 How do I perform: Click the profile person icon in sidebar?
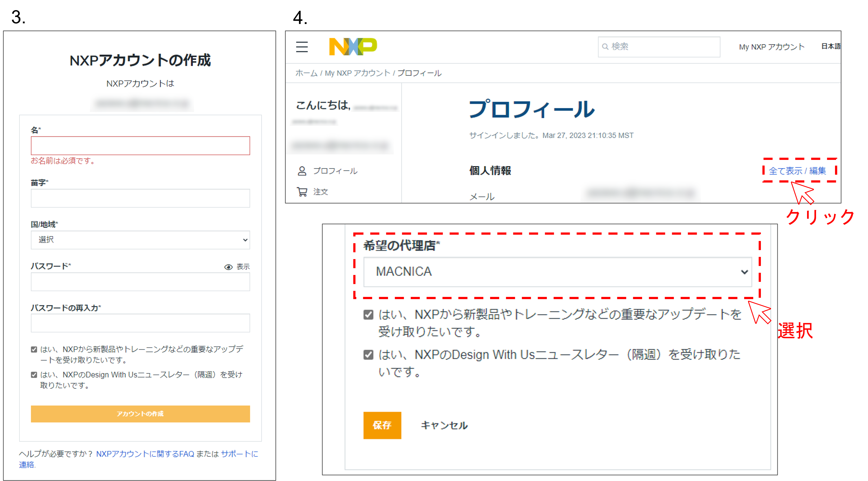point(302,171)
